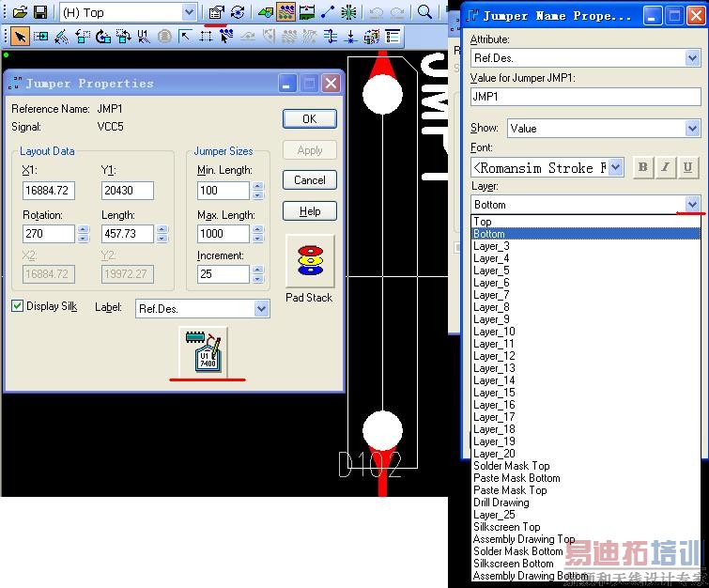
Task: Toggle Underline font style button
Action: [x=687, y=167]
